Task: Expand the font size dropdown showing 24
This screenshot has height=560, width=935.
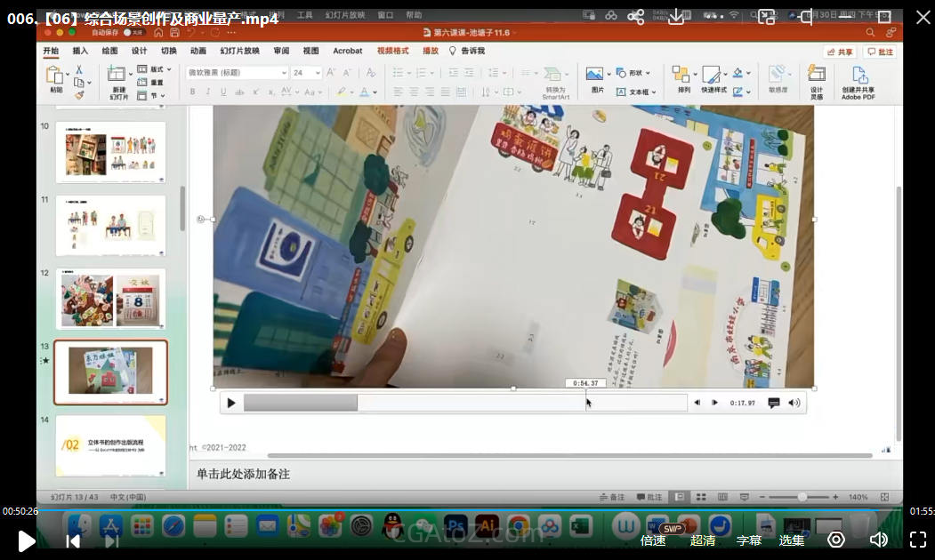Action: pyautogui.click(x=318, y=73)
